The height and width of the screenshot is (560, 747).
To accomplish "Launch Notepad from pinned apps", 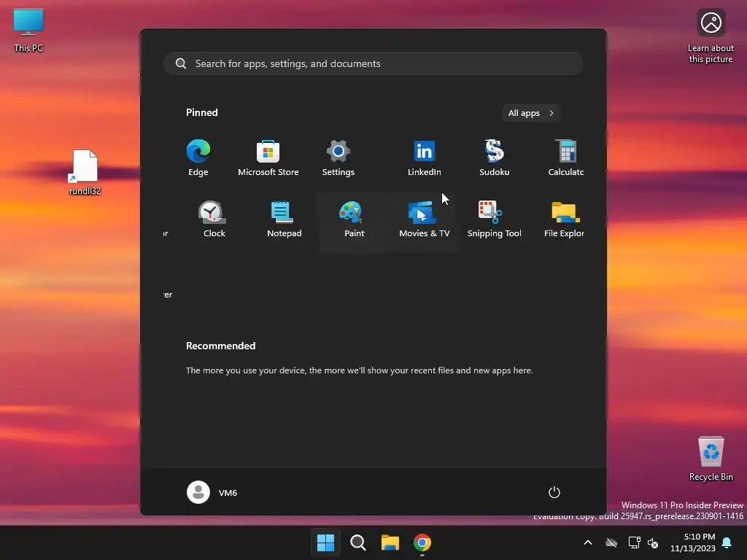I will [284, 219].
